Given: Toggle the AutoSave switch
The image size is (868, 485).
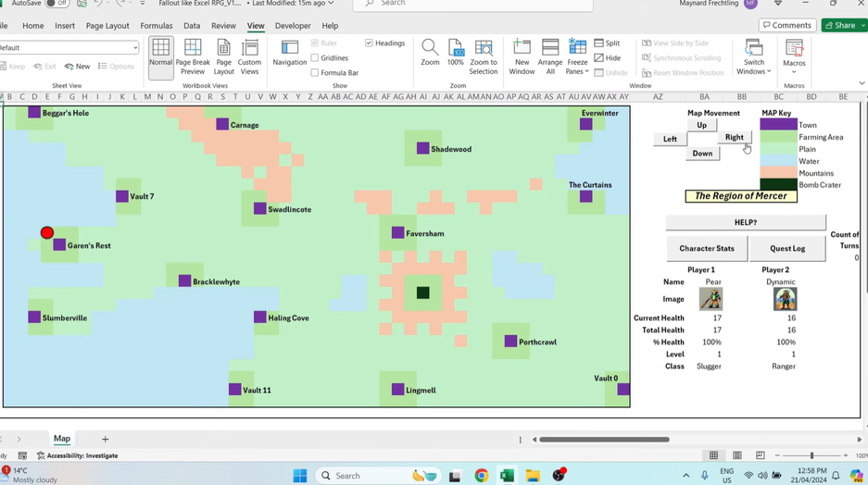Looking at the screenshot, I should coord(57,4).
